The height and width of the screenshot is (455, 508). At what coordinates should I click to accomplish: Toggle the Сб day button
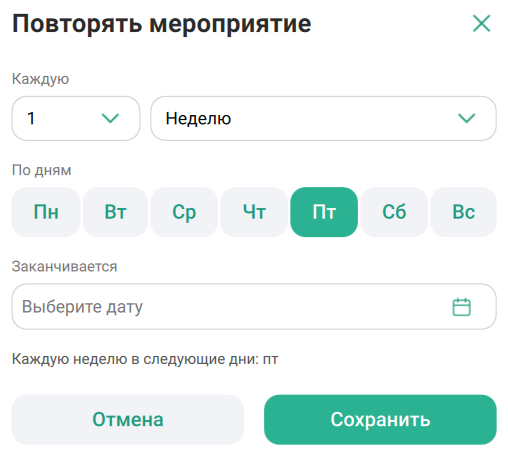394,212
